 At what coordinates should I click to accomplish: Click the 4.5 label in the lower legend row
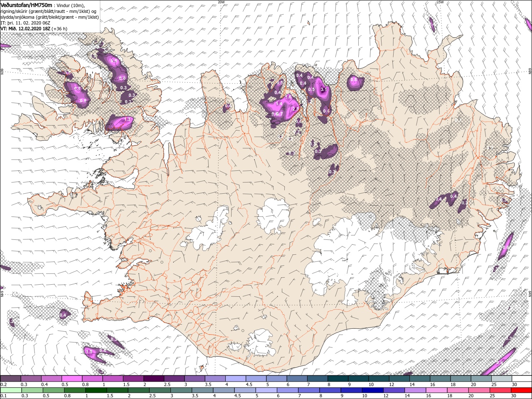click(x=237, y=396)
